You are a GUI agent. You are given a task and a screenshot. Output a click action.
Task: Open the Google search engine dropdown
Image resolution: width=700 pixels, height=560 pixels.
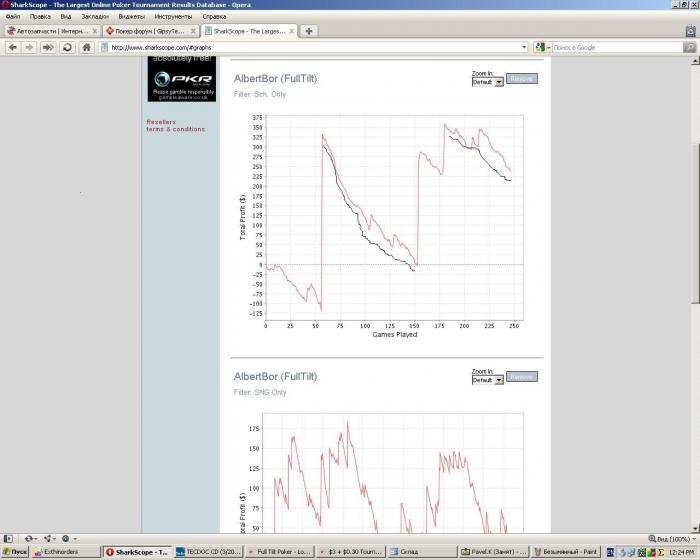point(549,47)
